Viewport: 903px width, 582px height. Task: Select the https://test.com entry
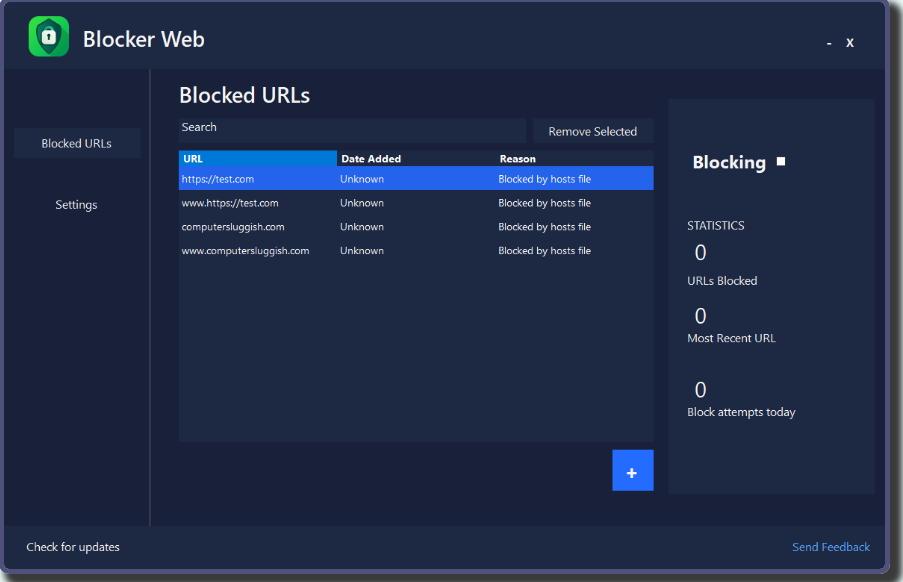257,178
